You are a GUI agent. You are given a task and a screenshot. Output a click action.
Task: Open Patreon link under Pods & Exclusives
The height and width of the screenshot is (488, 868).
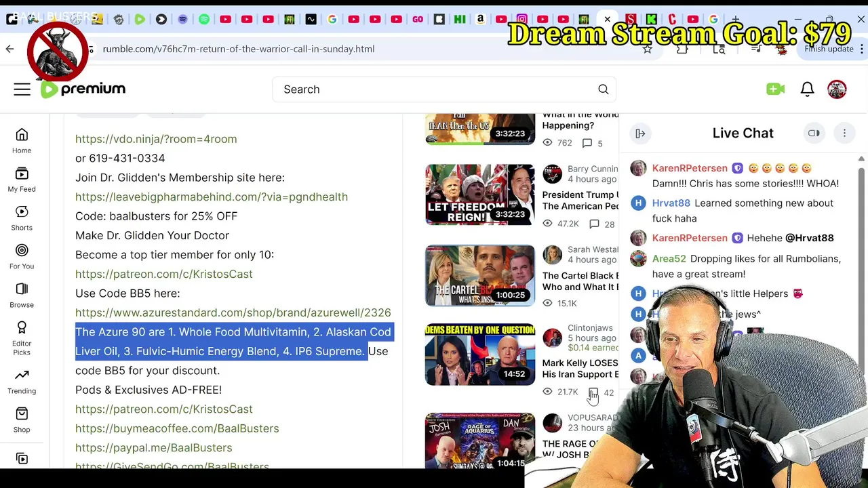click(x=164, y=409)
